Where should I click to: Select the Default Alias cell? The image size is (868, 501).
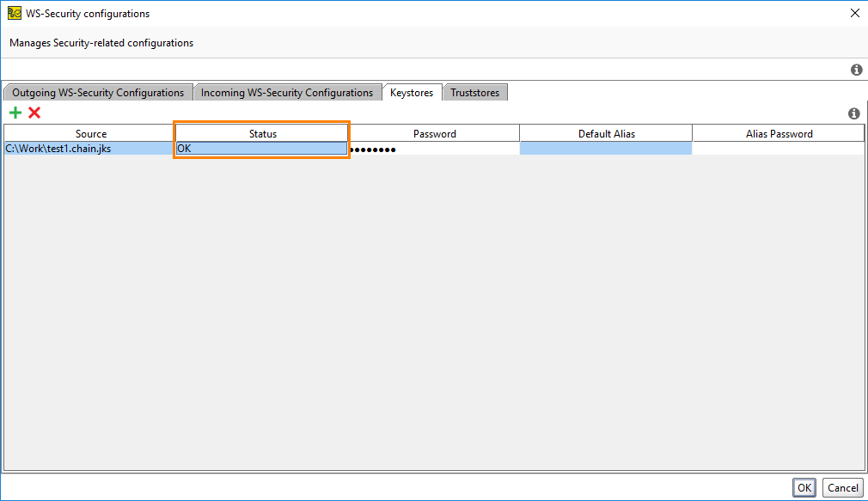[x=605, y=148]
